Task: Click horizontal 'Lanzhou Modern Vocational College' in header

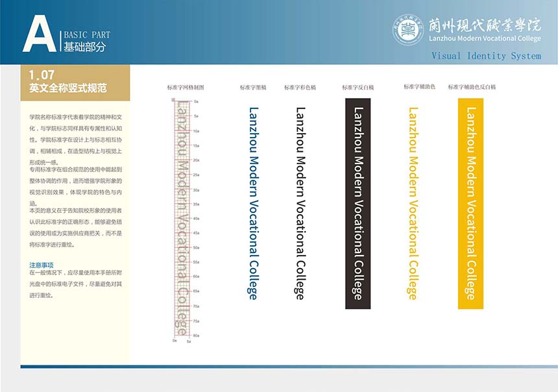Action: pyautogui.click(x=485, y=38)
